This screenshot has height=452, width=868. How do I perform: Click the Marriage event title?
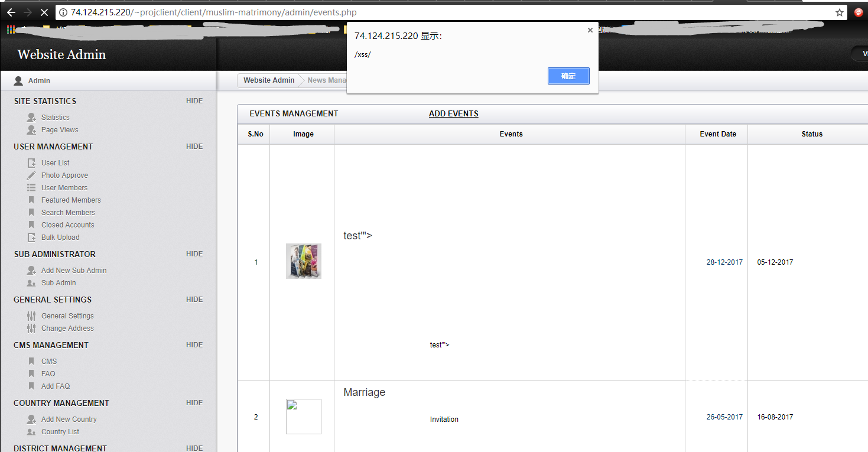365,392
